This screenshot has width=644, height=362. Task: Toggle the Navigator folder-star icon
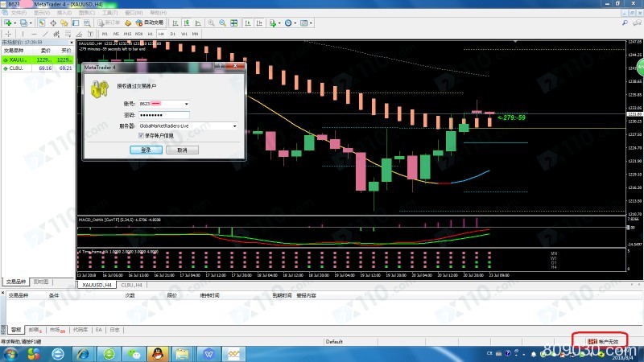point(64,23)
